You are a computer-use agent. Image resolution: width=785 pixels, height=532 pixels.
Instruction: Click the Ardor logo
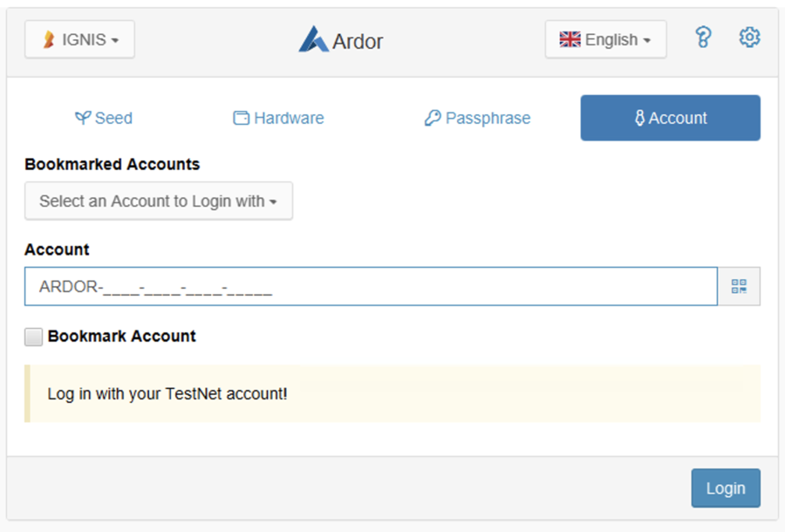coord(340,40)
